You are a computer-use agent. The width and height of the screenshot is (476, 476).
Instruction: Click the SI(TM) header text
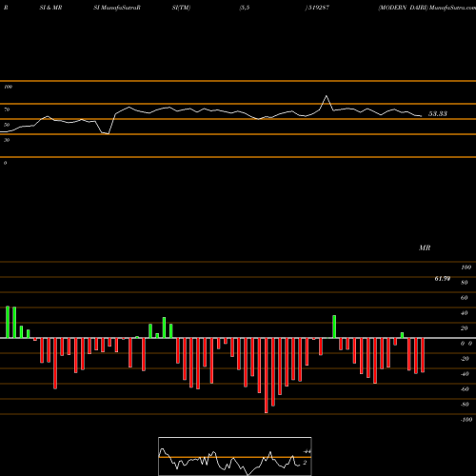click(x=181, y=8)
